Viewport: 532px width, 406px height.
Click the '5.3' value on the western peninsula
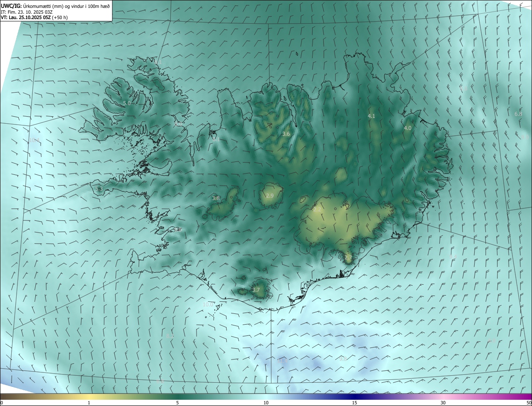99,189
